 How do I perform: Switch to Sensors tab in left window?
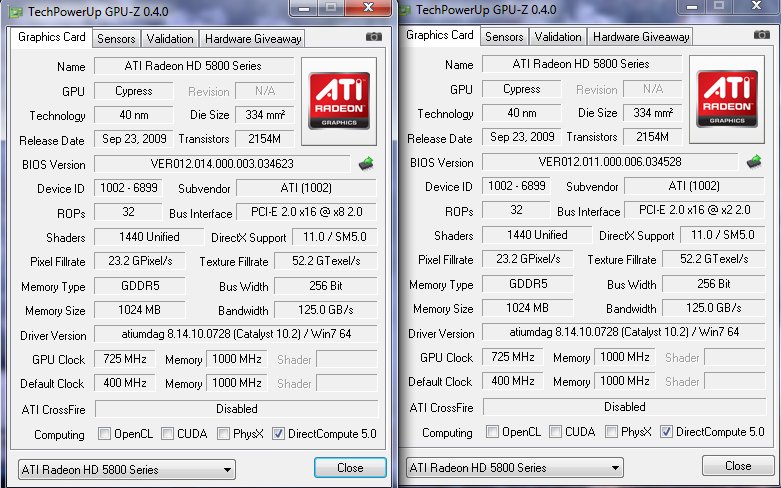116,39
